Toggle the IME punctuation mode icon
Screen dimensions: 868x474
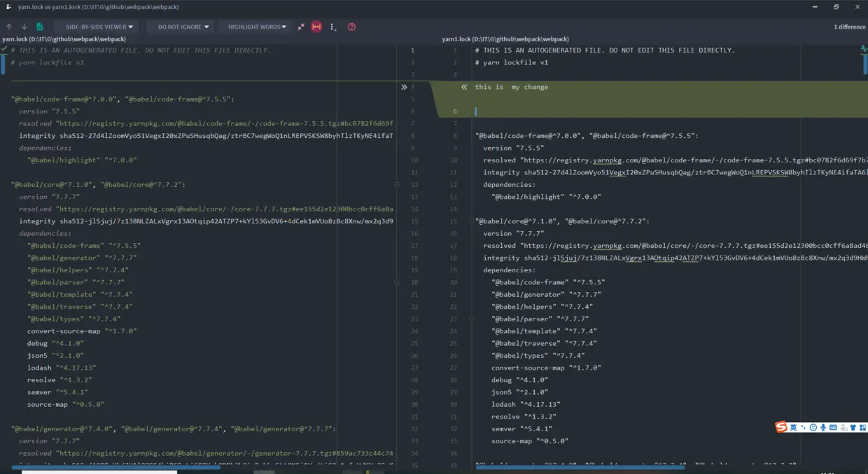tap(804, 427)
